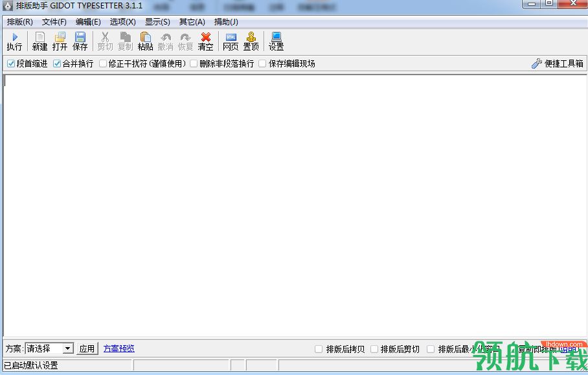Pin window on top with 置顶

[x=251, y=41]
